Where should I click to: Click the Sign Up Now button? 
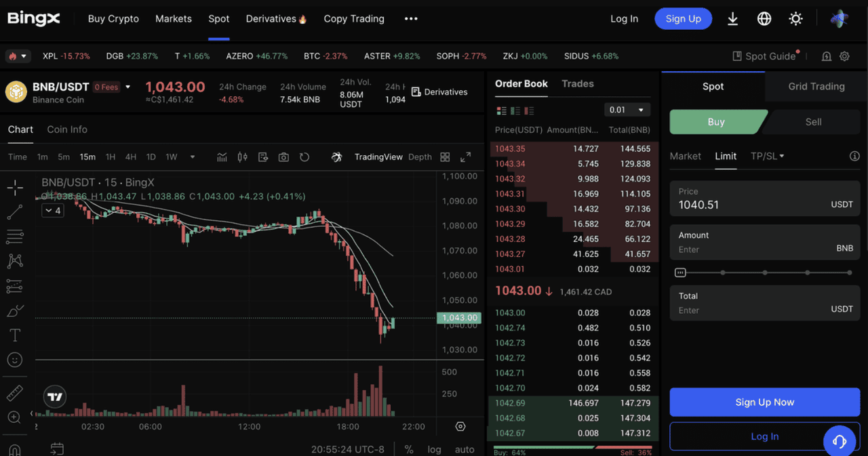pyautogui.click(x=764, y=402)
